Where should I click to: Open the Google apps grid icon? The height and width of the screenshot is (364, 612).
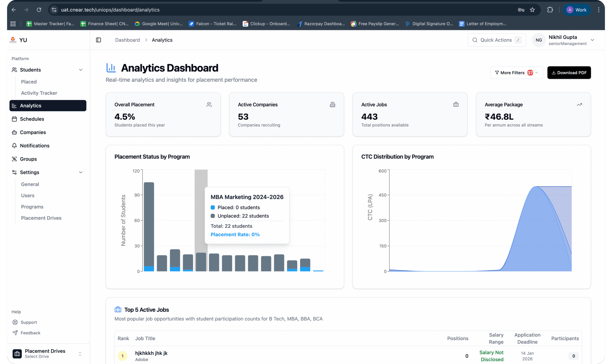pyautogui.click(x=13, y=24)
